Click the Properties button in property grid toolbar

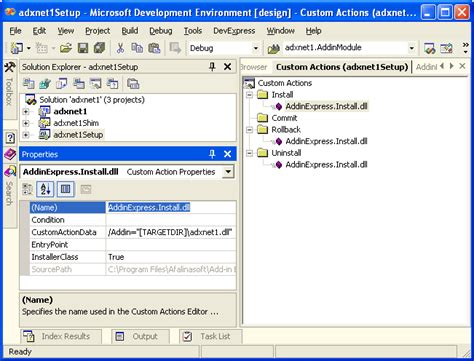tap(66, 189)
